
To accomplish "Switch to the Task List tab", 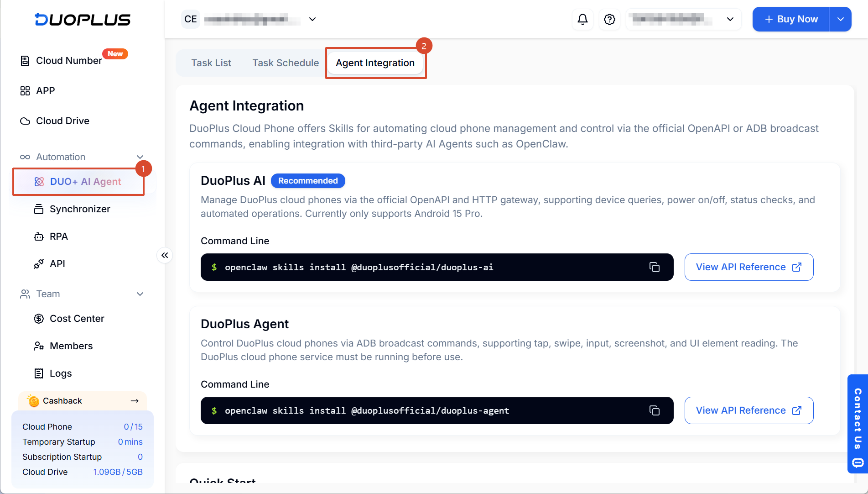I will [211, 63].
